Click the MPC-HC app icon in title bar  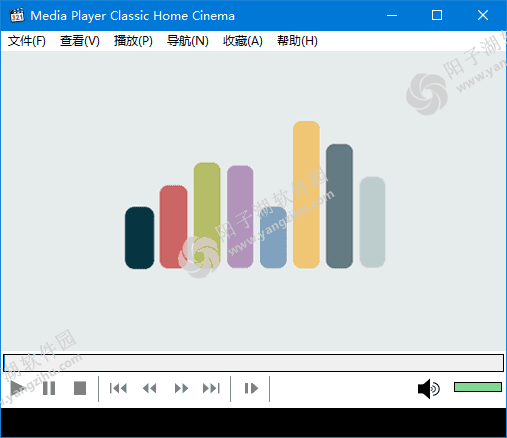17,15
